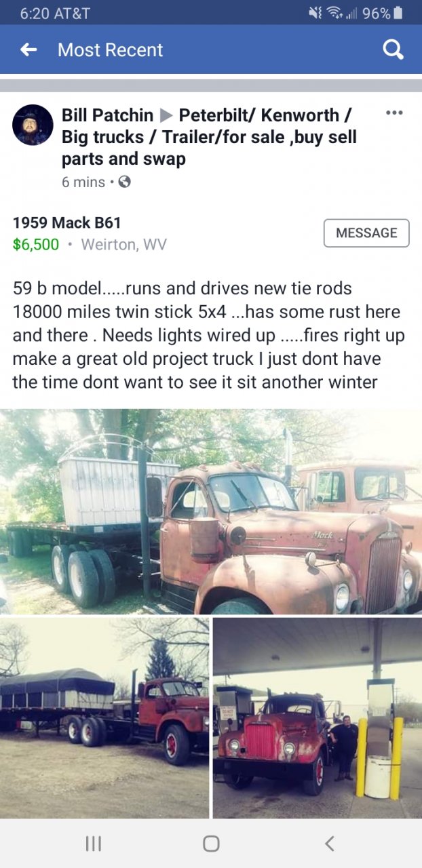The height and width of the screenshot is (868, 422).
Task: Open photo of truck with tarped trailer
Action: tap(104, 718)
